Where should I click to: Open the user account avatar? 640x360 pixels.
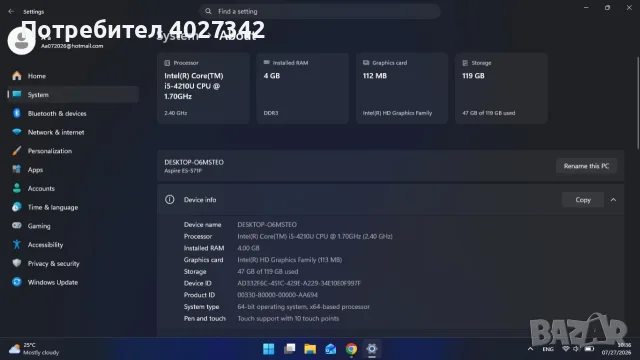coord(21,41)
